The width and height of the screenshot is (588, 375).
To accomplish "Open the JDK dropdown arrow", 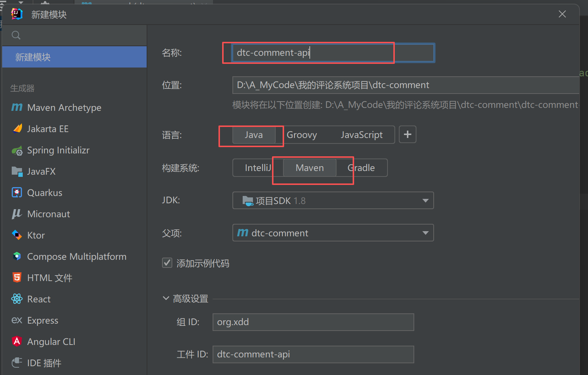I will coord(425,201).
